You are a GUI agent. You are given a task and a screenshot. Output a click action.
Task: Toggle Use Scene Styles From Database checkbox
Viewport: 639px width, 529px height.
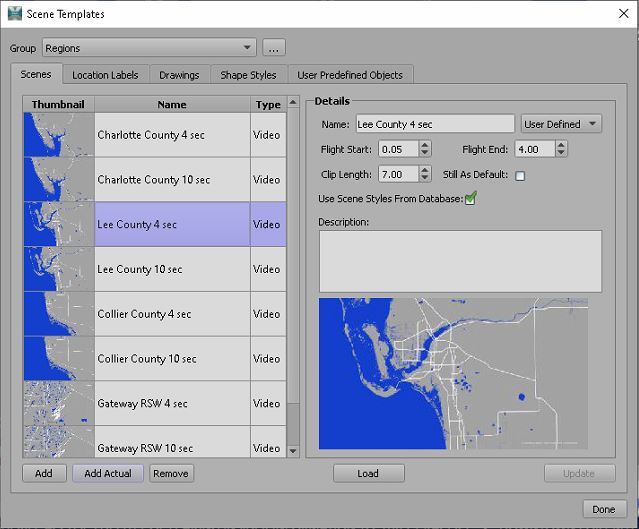click(470, 199)
